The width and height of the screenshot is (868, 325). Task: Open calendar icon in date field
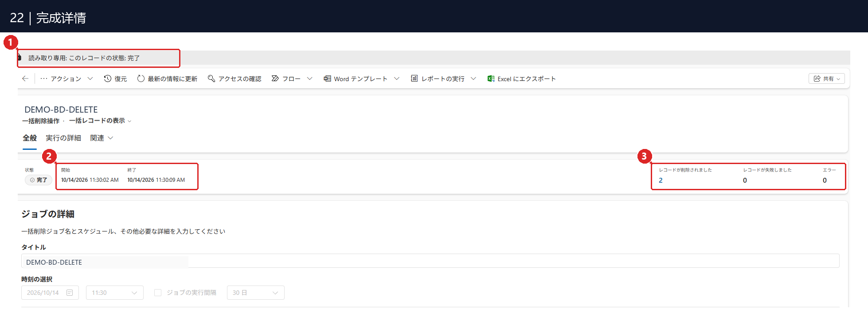pyautogui.click(x=70, y=293)
